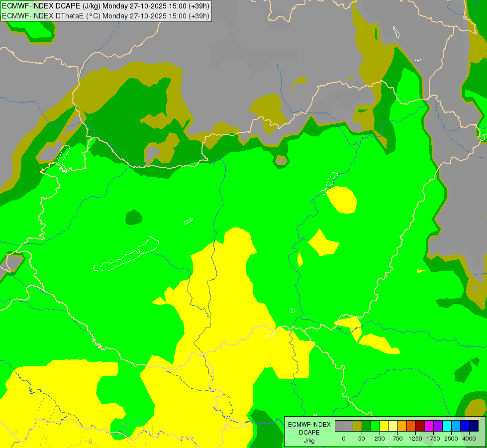Click the legend value 750
487x448 pixels.
(x=397, y=439)
